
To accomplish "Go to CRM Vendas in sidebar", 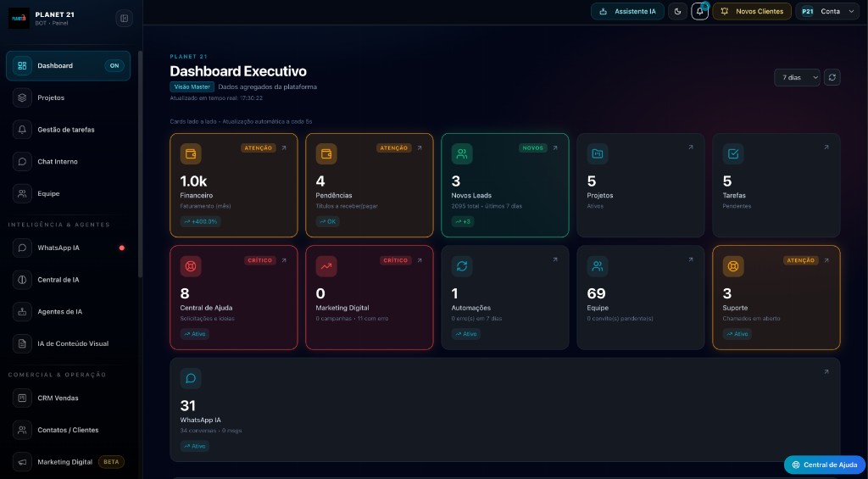I will 58,398.
